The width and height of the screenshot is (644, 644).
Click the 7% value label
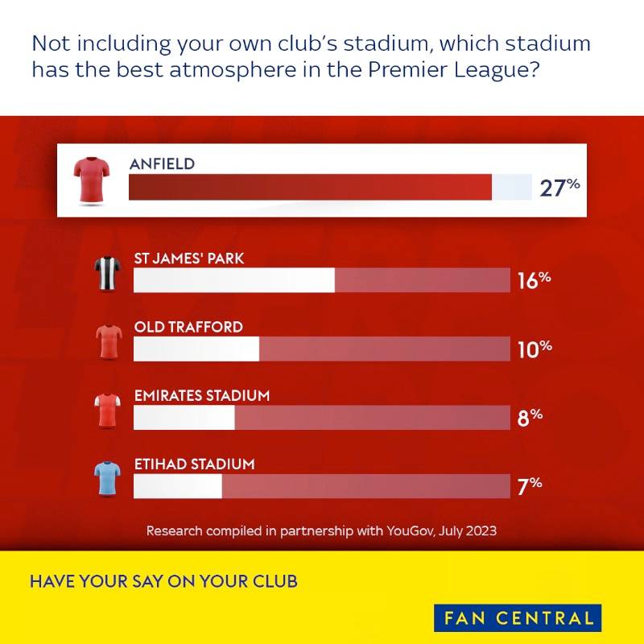530,486
